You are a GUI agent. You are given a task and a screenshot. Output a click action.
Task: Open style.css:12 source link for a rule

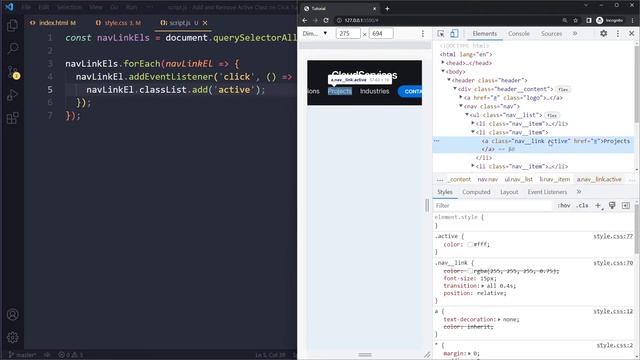pyautogui.click(x=613, y=311)
